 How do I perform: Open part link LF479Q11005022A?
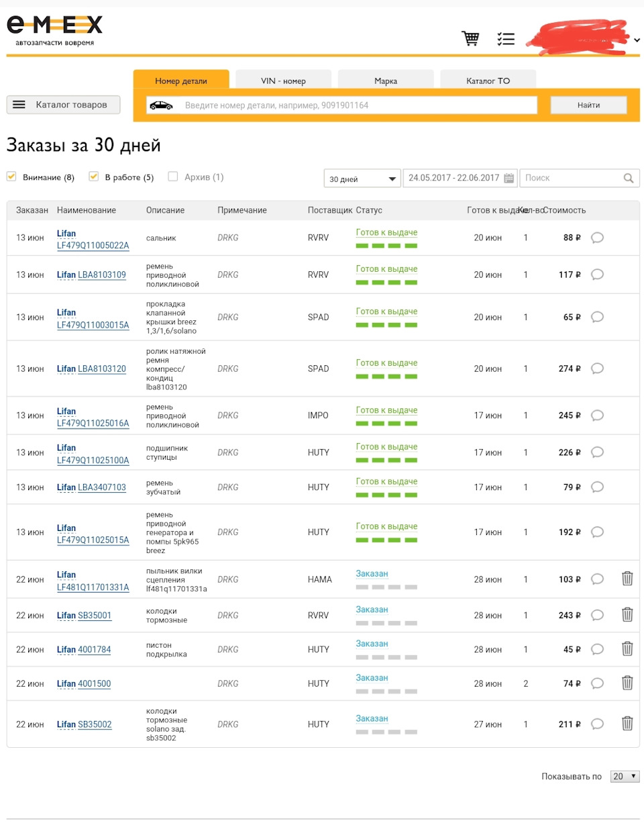pos(93,245)
